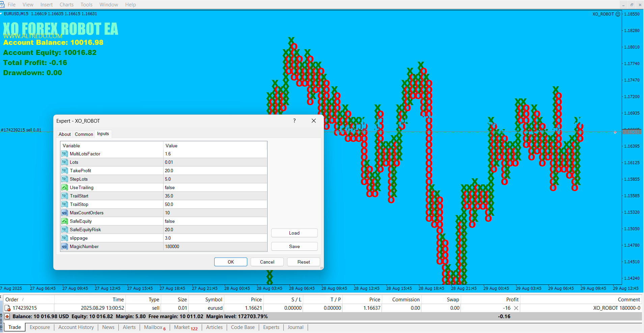Confirm the dialog with OK
644x333 pixels.
230,262
